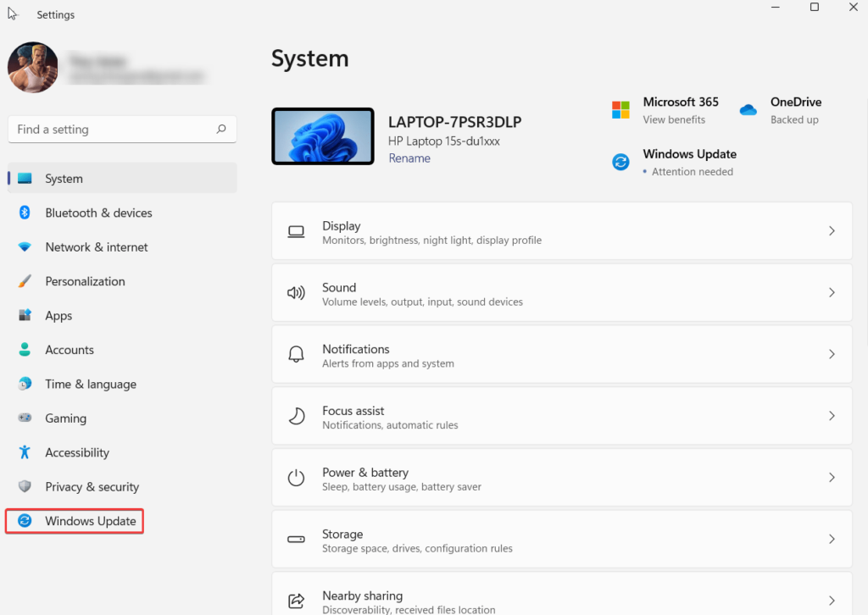Open Accessibility settings

pos(77,452)
